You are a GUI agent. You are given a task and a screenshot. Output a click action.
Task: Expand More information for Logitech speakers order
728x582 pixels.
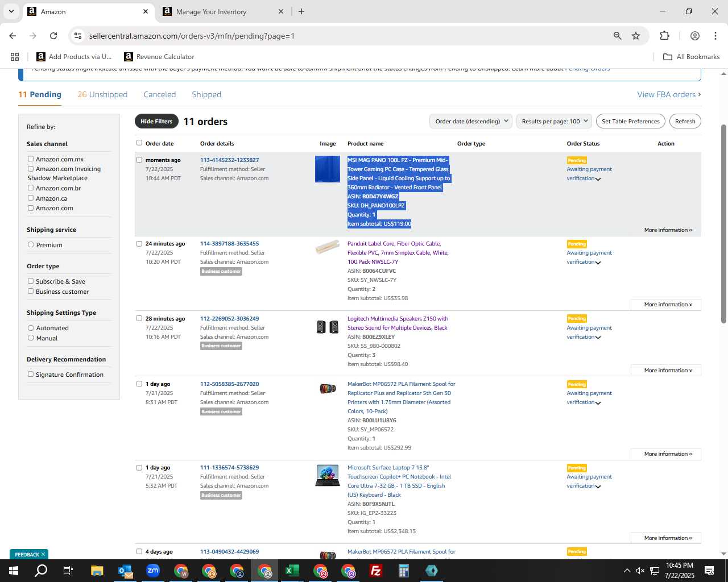pyautogui.click(x=666, y=371)
